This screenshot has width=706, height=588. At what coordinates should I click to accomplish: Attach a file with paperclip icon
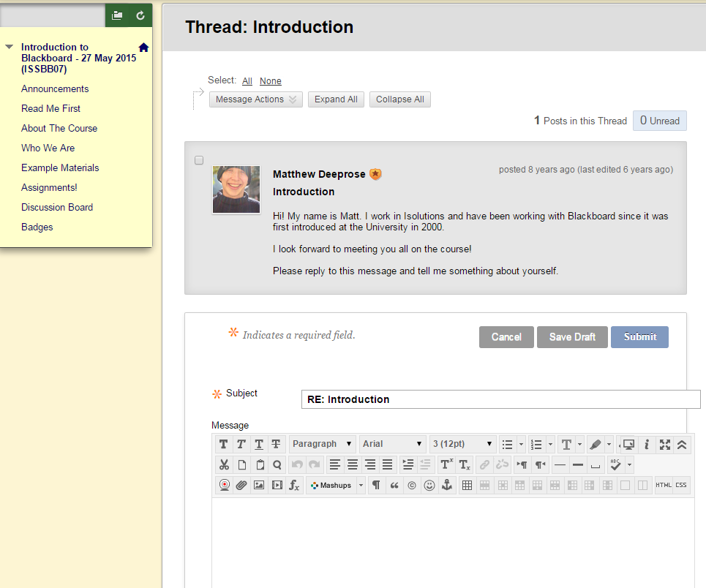pyautogui.click(x=241, y=485)
